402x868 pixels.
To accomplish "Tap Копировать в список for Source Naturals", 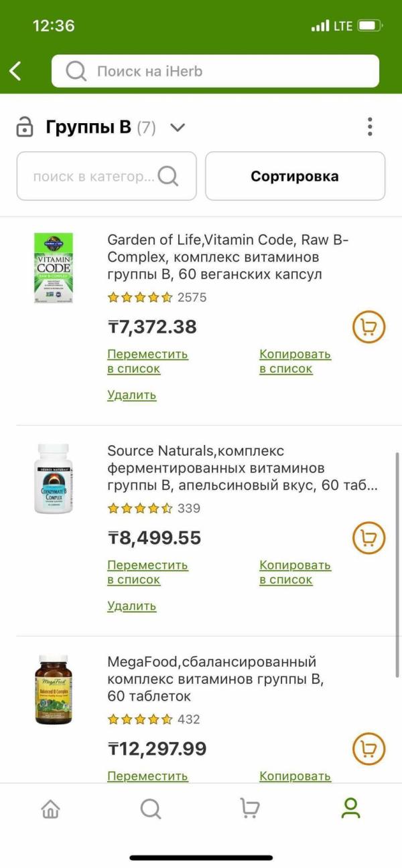I will [295, 572].
